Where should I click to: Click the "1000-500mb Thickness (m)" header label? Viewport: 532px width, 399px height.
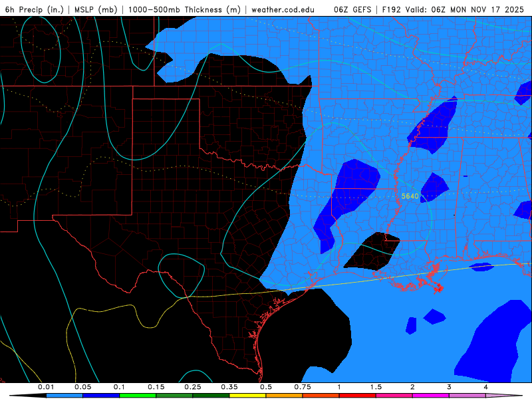pyautogui.click(x=184, y=9)
